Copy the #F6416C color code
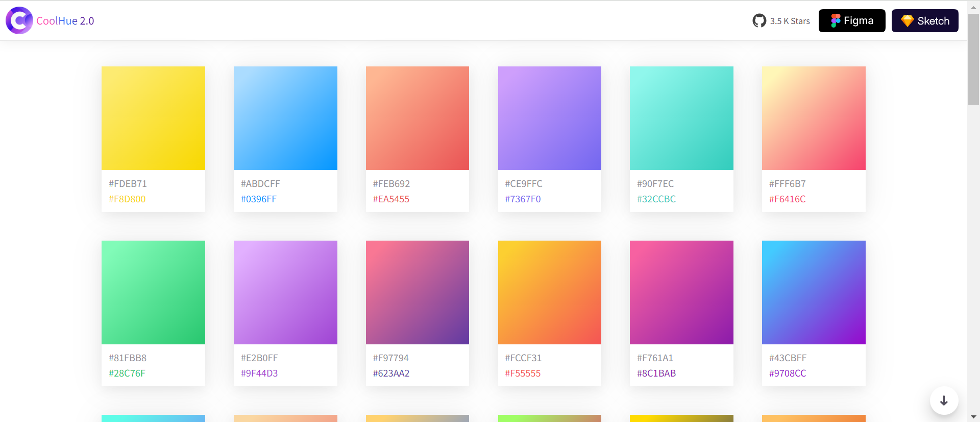 (x=788, y=199)
